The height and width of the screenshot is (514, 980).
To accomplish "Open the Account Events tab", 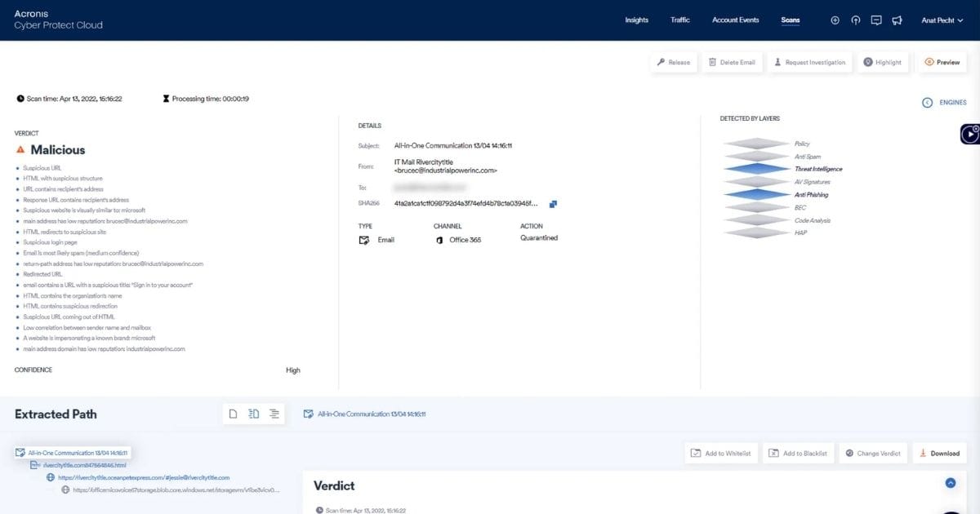I will click(735, 20).
